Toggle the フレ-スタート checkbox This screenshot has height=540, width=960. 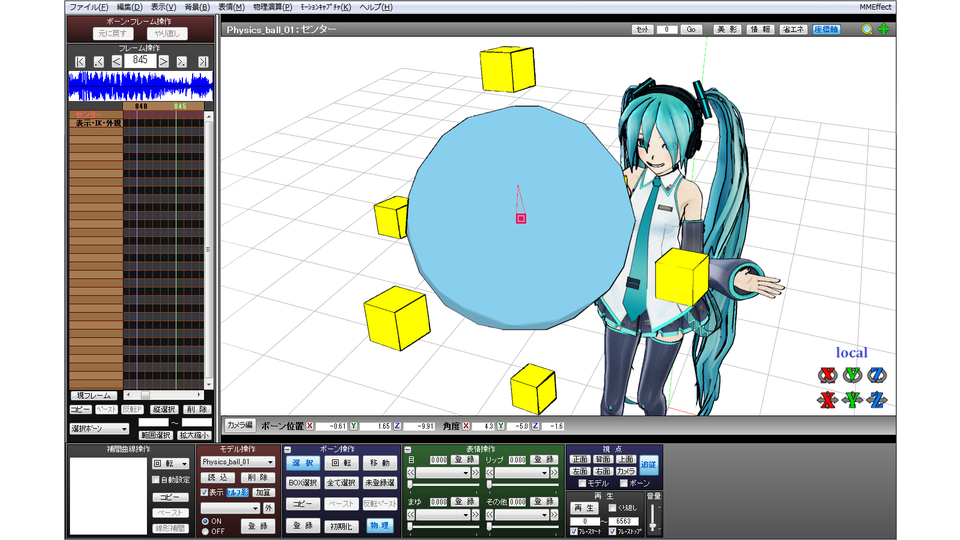tap(574, 531)
